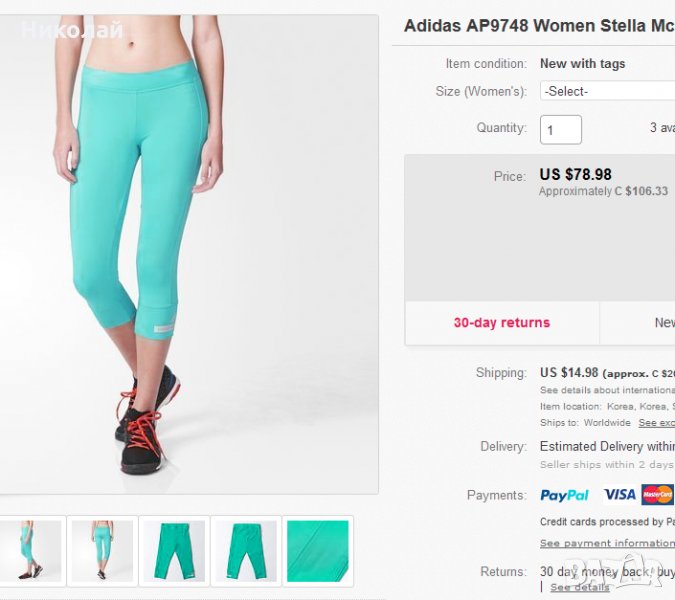675x600 pixels.
Task: Select the first thumbnail of model in leggings
Action: pos(32,550)
